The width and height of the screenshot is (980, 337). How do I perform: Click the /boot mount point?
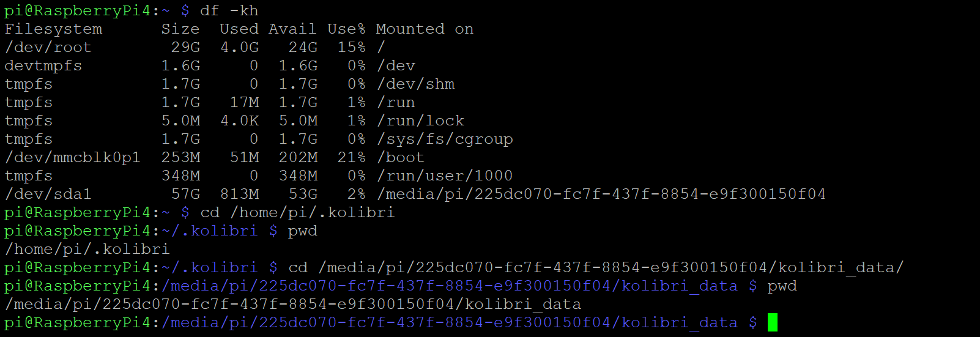[x=401, y=157]
